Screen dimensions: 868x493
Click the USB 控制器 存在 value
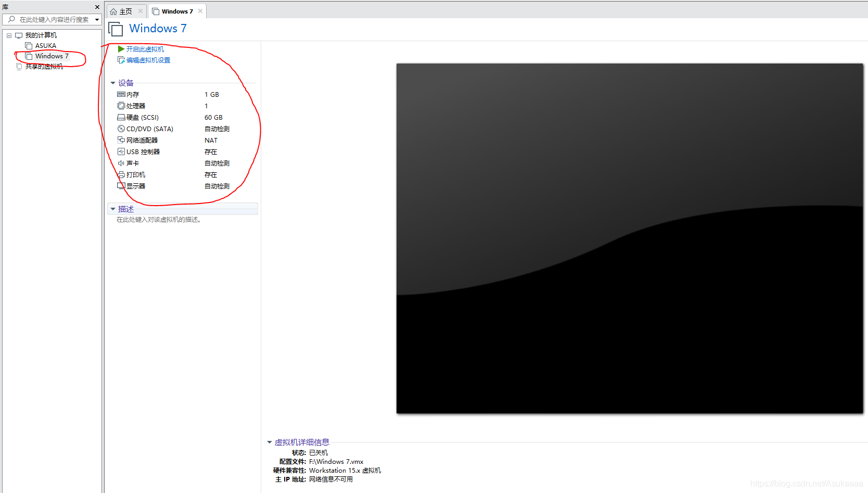[211, 152]
